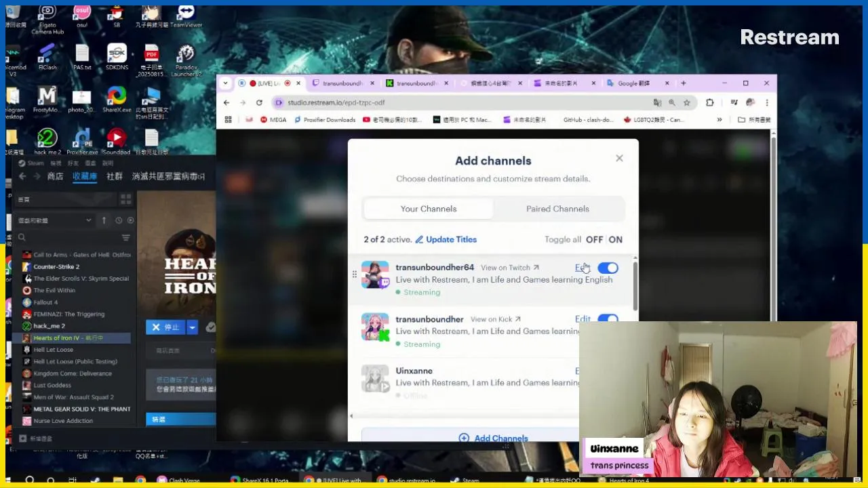This screenshot has width=868, height=488.
Task: Open Chrome tab search dropdown
Action: pyautogui.click(x=225, y=83)
